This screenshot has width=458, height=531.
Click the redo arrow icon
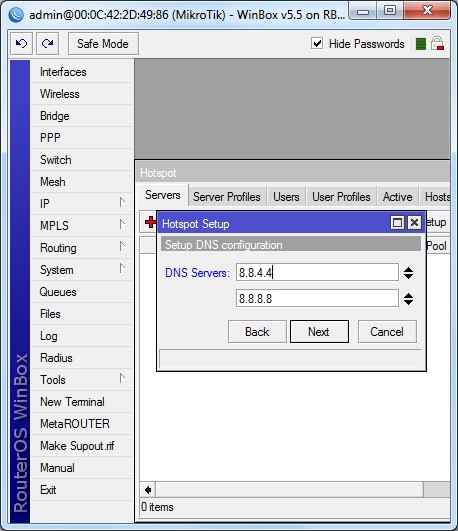coord(47,43)
